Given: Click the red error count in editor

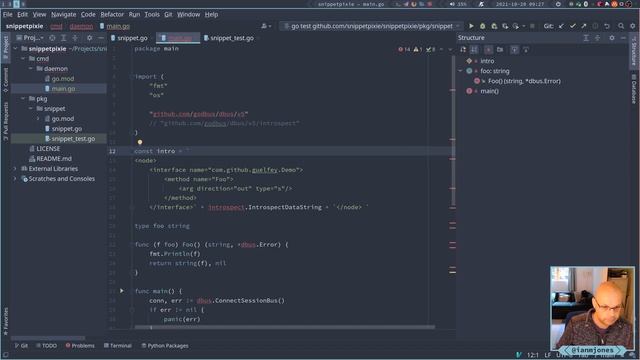Looking at the screenshot, I should (x=404, y=49).
